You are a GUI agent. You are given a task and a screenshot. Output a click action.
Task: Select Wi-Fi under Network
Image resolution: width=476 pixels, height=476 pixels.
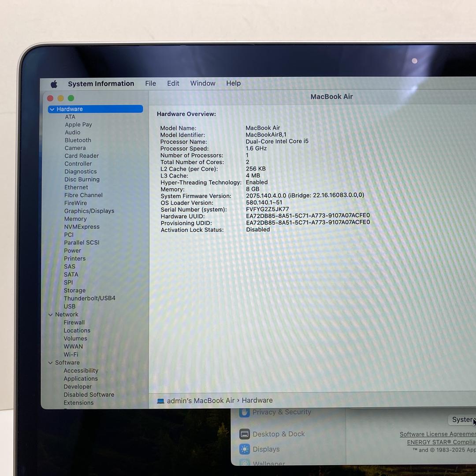pos(71,354)
